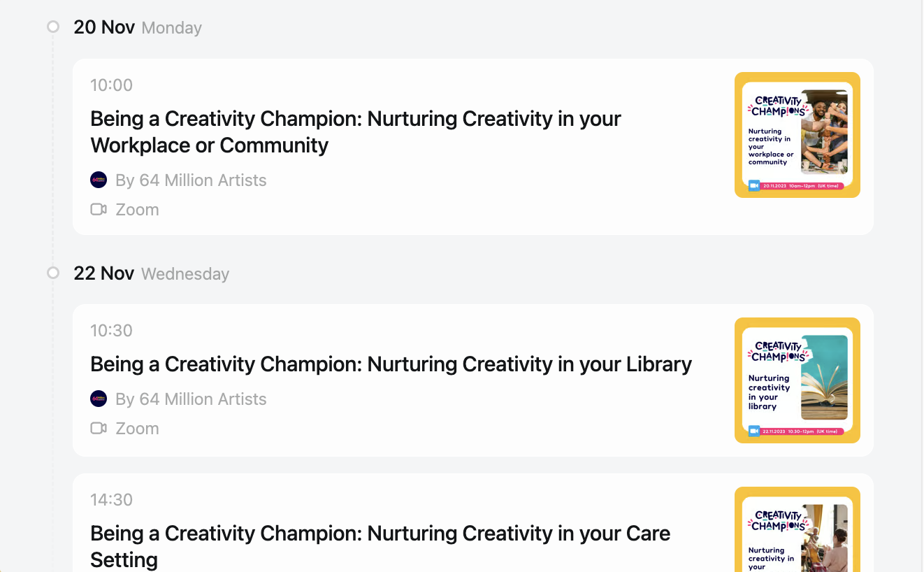Click the blue Zoom badge on the library thumbnail
Screen dimensions: 924x572
(x=754, y=431)
